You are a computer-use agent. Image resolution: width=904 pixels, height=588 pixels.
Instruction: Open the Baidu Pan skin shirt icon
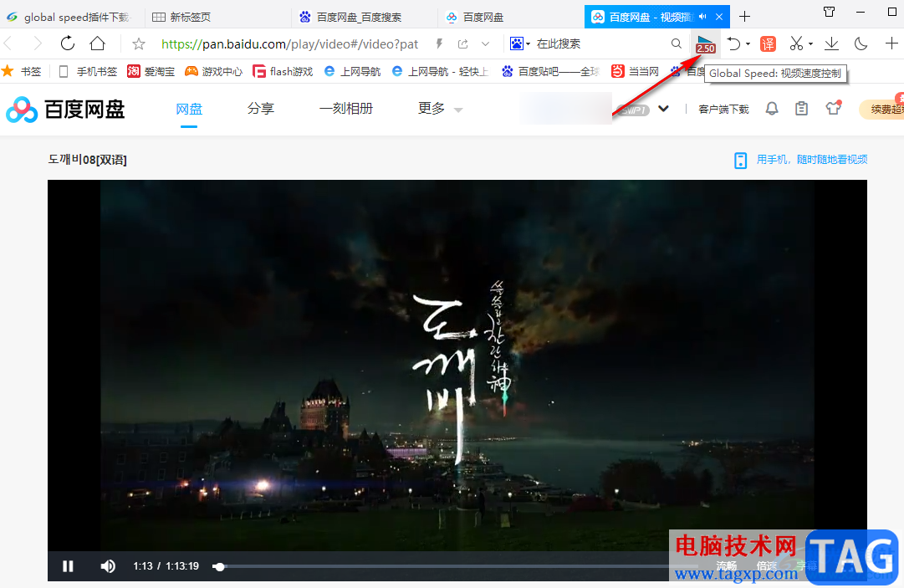[x=833, y=108]
